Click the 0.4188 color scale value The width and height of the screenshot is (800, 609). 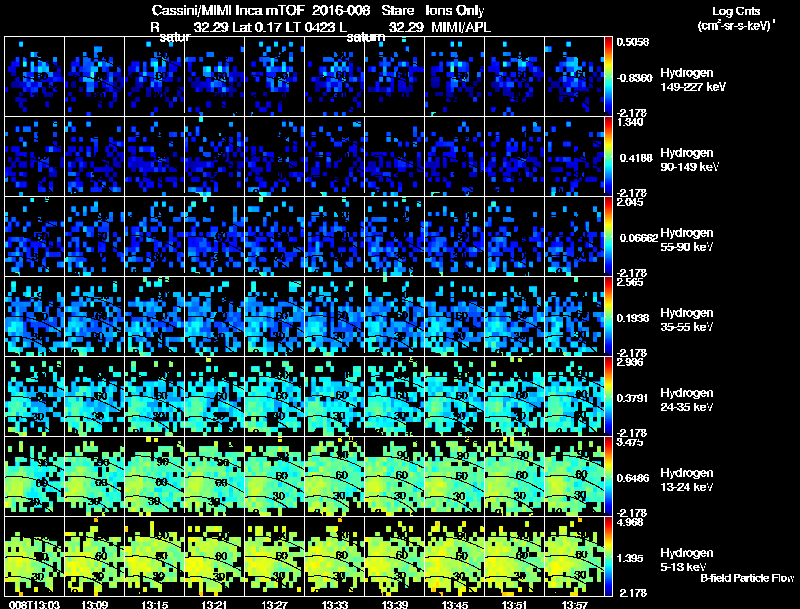click(x=636, y=158)
